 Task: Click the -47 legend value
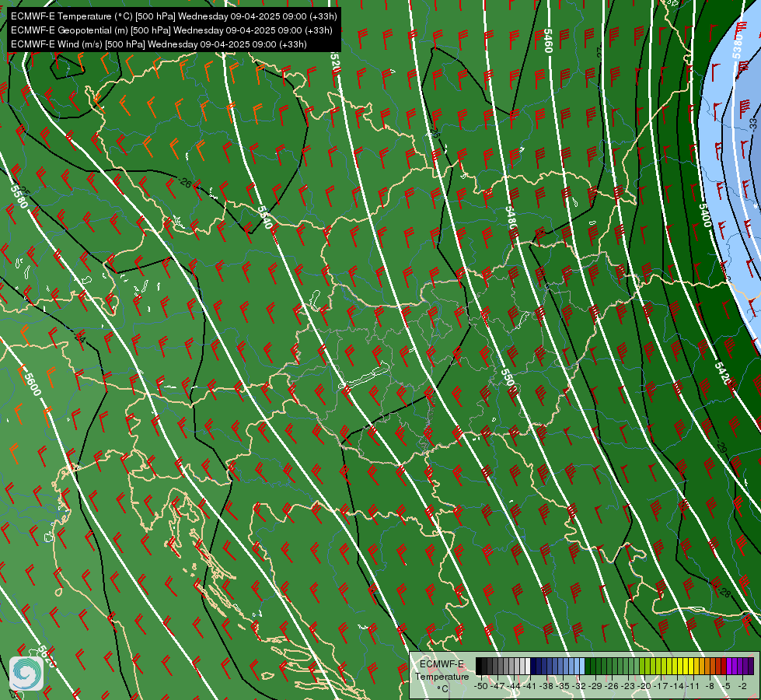(498, 686)
